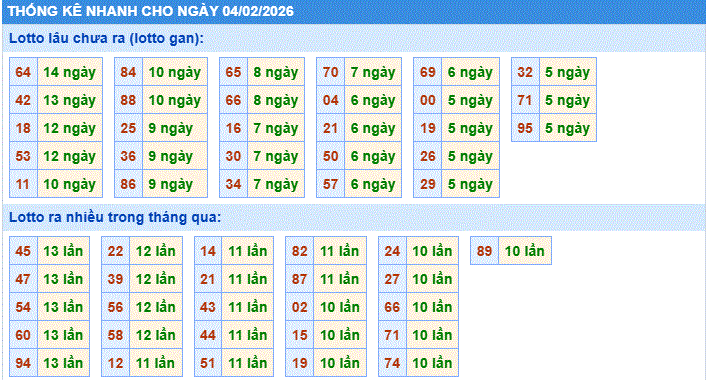Select number 18 in lotto gan list

tap(23, 128)
